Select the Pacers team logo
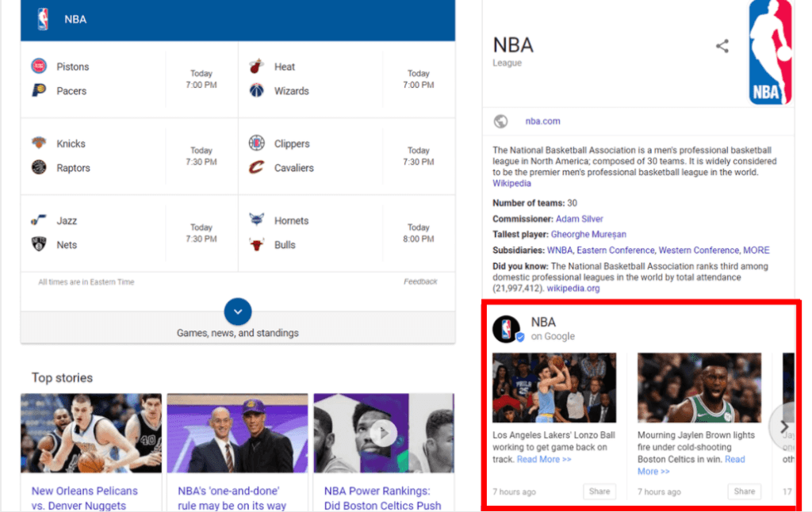The image size is (812, 512). [x=39, y=90]
